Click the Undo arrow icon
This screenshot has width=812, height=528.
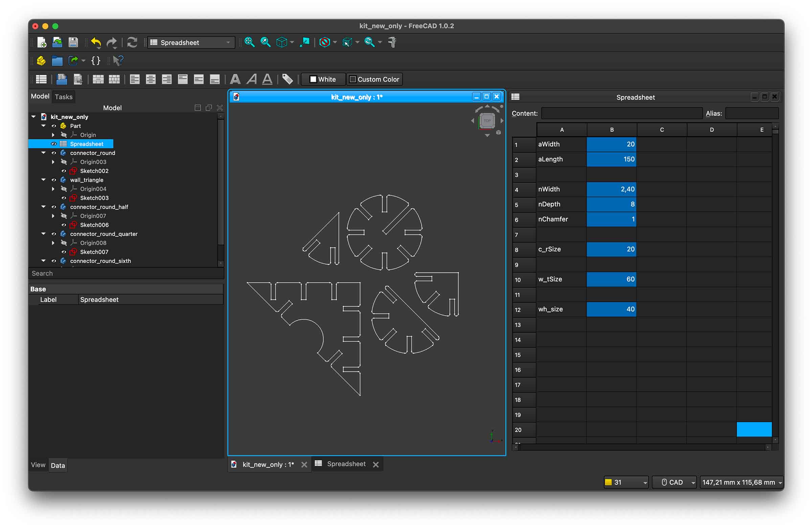coord(96,42)
